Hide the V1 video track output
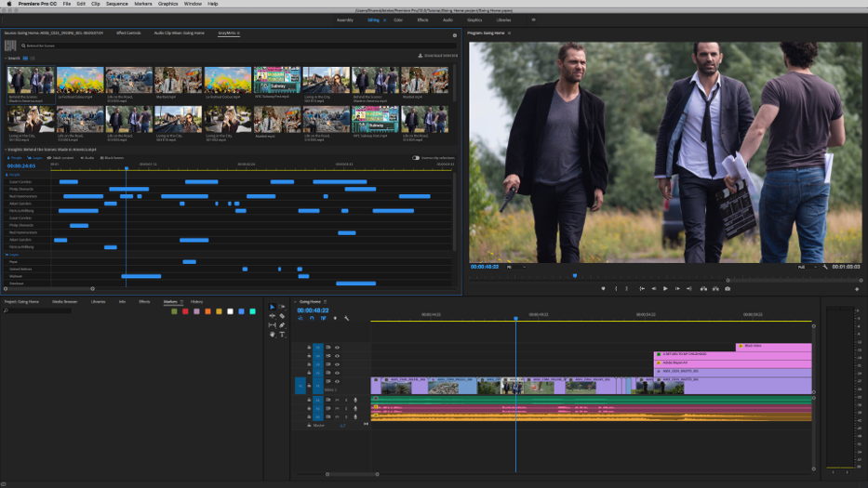Image resolution: width=868 pixels, height=488 pixels. point(337,382)
